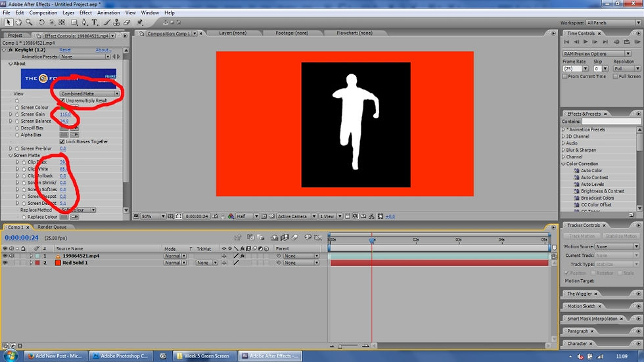644x362 pixels.
Task: Open RAM Preview Options dropdown
Action: point(597,54)
